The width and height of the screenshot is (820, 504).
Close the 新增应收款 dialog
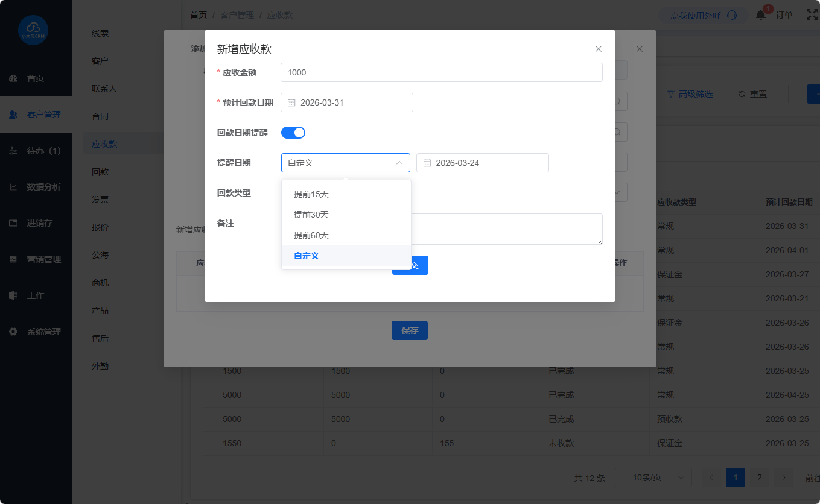(598, 49)
